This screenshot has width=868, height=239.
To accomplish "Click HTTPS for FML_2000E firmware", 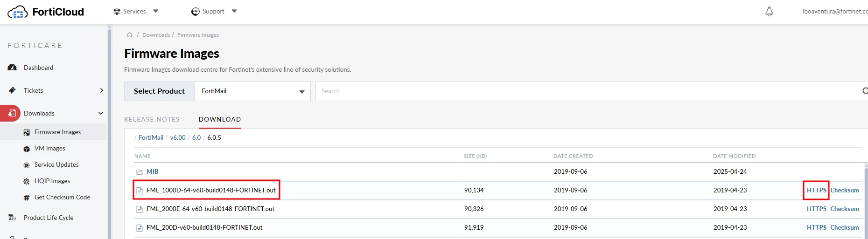I will pos(817,209).
